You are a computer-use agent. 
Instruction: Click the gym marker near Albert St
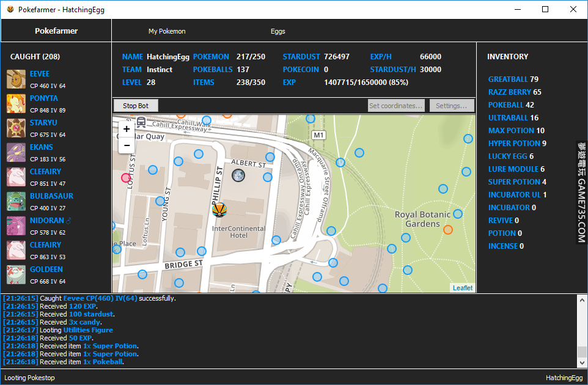238,176
